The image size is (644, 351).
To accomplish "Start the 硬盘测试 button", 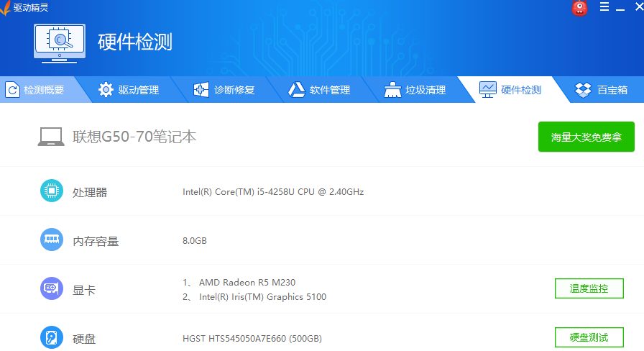I will coord(589,337).
